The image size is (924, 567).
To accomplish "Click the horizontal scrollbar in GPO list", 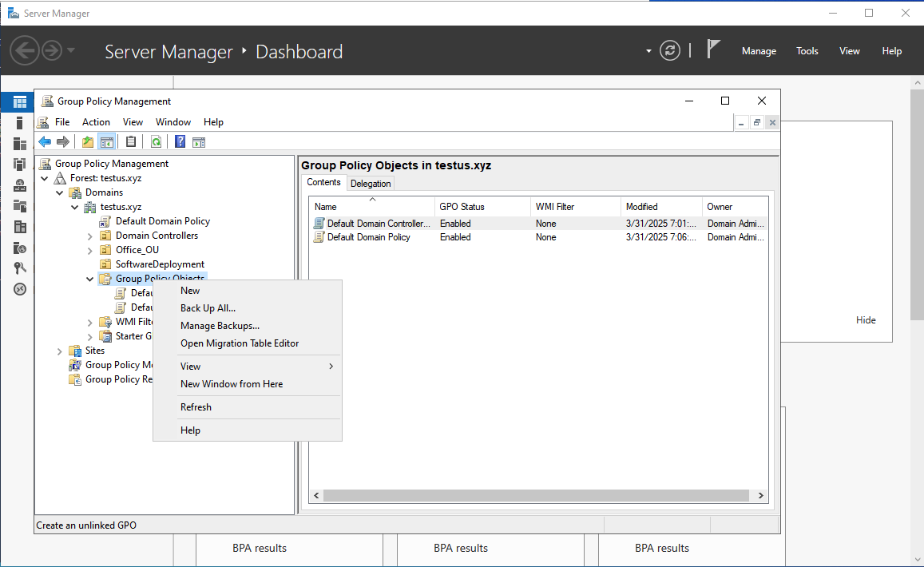I will coord(535,496).
